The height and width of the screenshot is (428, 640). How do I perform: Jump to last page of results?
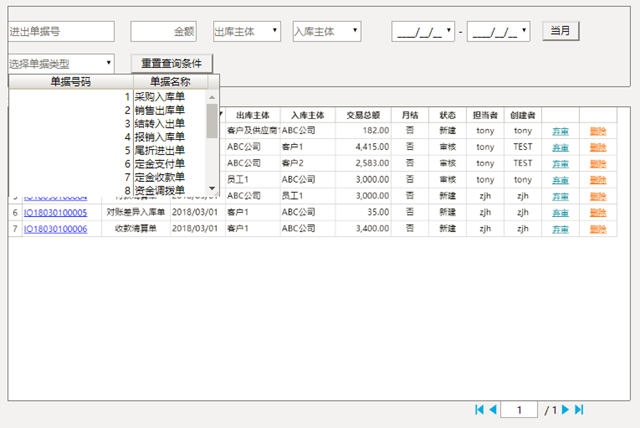point(579,410)
